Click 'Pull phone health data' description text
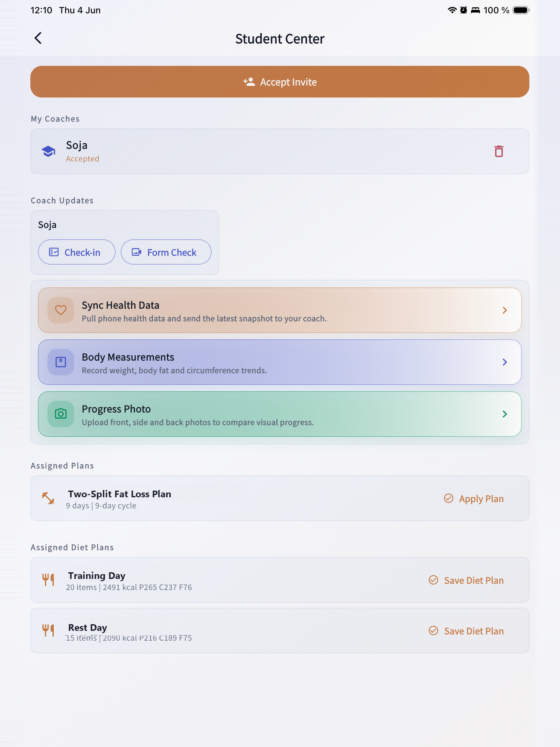The image size is (560, 747). coord(204,319)
